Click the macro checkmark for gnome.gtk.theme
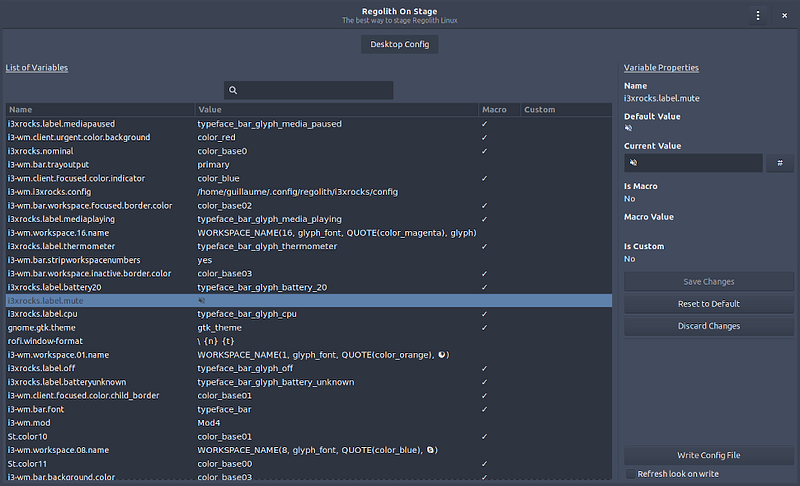This screenshot has height=486, width=800. (485, 327)
